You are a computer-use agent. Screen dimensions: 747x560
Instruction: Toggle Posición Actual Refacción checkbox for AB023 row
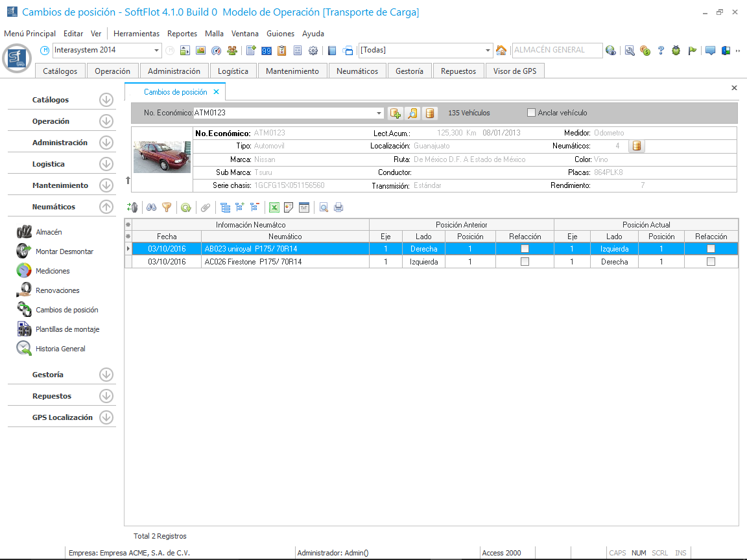pyautogui.click(x=711, y=249)
